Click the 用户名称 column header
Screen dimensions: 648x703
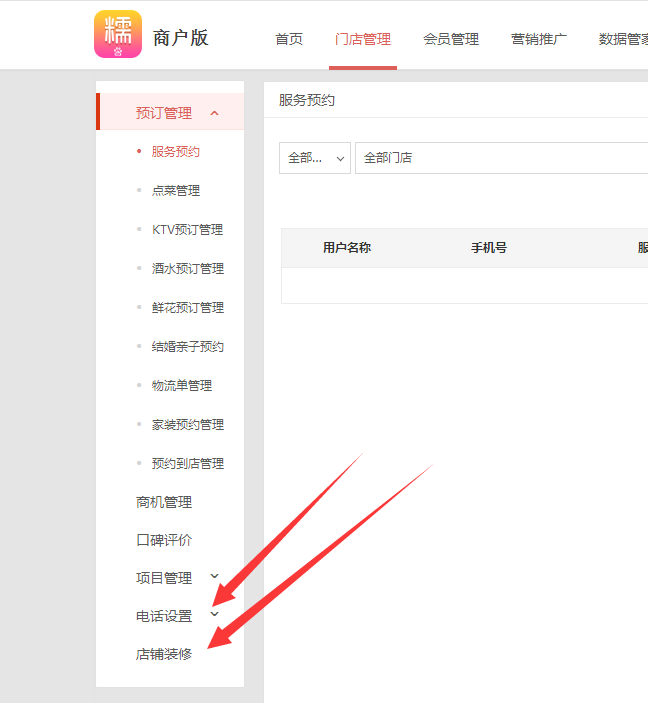click(x=347, y=247)
